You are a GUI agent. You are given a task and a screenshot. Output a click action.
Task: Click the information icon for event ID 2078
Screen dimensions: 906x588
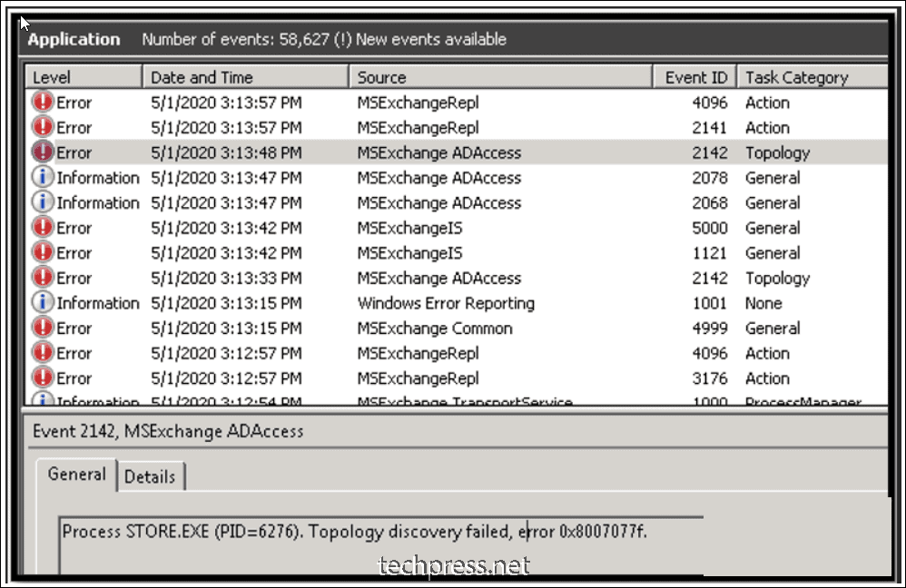click(x=43, y=177)
